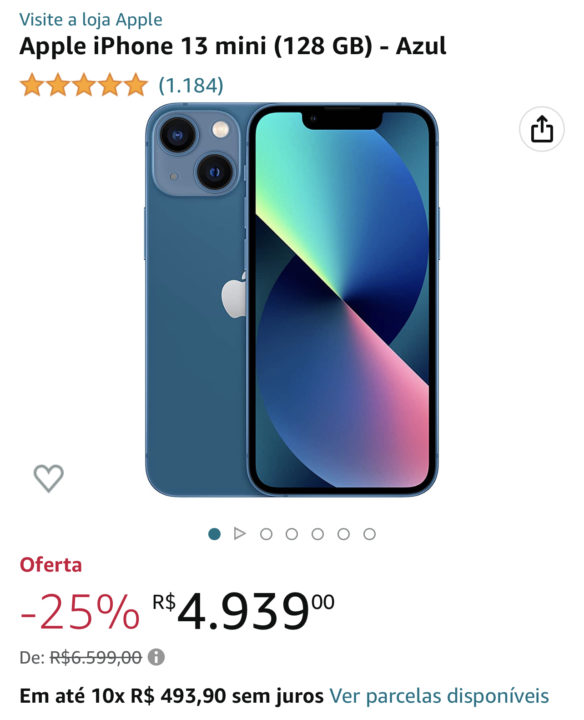The height and width of the screenshot is (720, 584).
Task: Open info icon next to original price
Action: [x=156, y=657]
